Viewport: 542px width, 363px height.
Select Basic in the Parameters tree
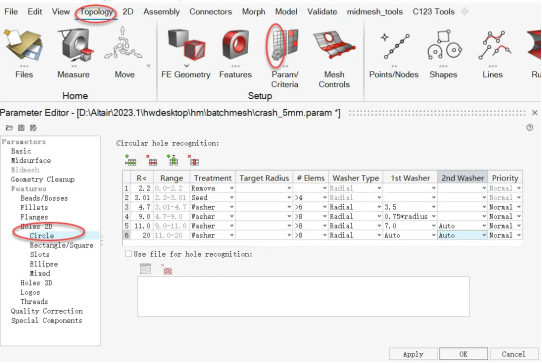(x=21, y=151)
